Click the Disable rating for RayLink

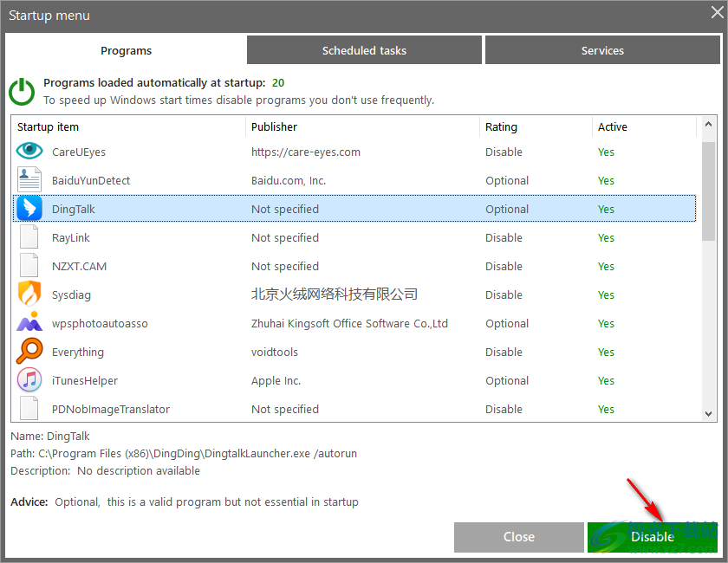pyautogui.click(x=504, y=237)
